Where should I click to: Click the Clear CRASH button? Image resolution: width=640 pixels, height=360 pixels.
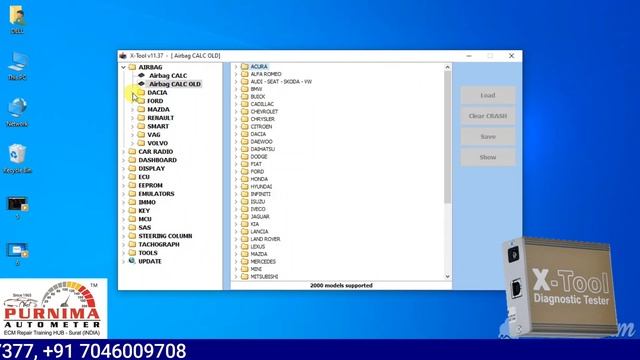[x=488, y=116]
